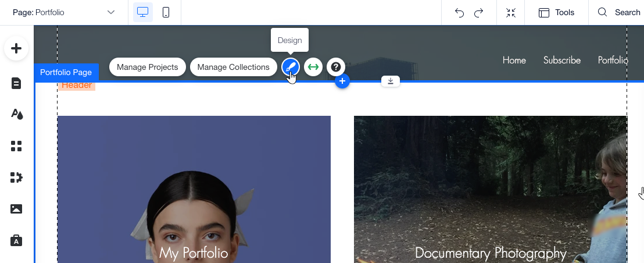Open the Add Apps sidebar icon
644x263 pixels.
pyautogui.click(x=16, y=146)
